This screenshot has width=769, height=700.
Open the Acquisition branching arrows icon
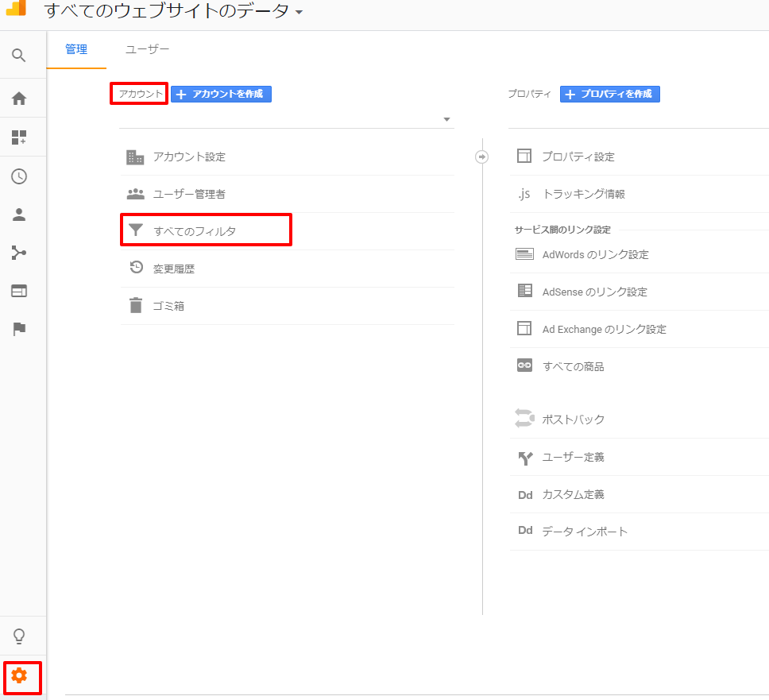pos(19,253)
